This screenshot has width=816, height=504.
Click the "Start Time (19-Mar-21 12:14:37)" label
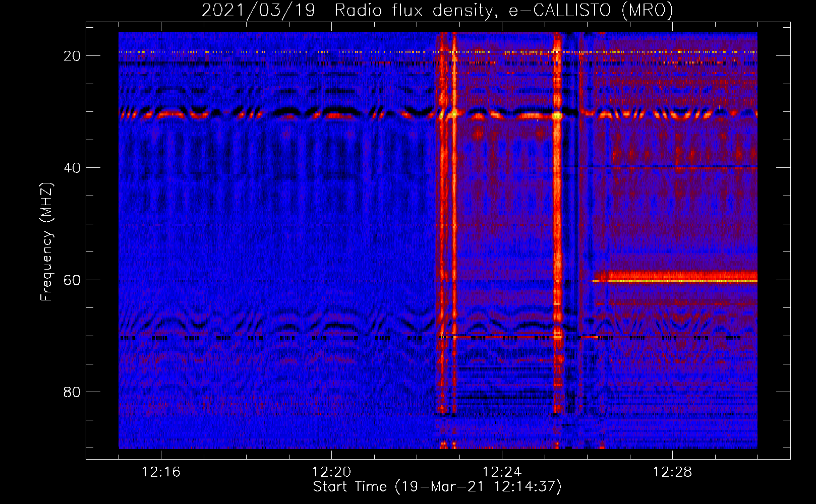pyautogui.click(x=437, y=487)
